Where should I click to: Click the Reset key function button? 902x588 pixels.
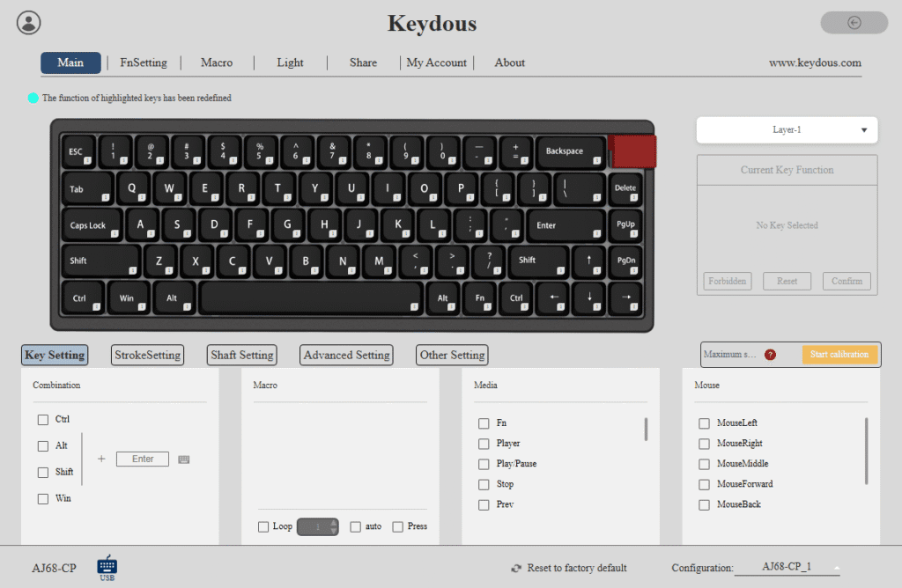click(787, 281)
